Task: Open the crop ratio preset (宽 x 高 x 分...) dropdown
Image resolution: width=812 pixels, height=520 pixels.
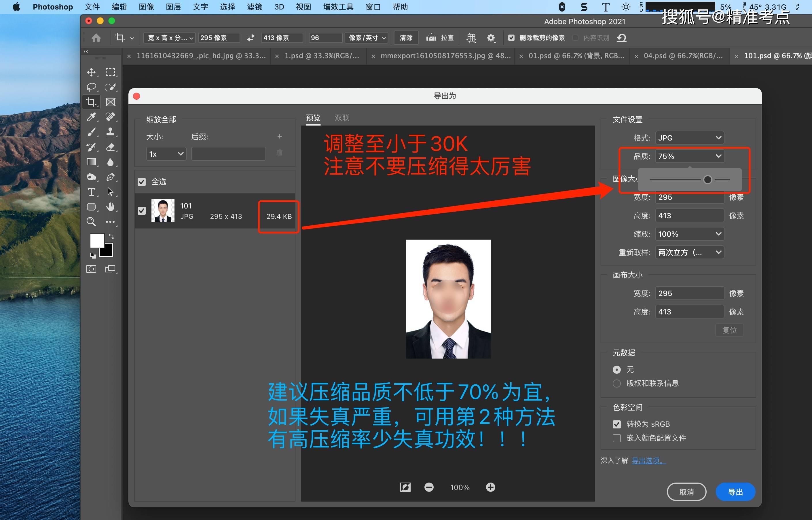Action: pyautogui.click(x=170, y=38)
